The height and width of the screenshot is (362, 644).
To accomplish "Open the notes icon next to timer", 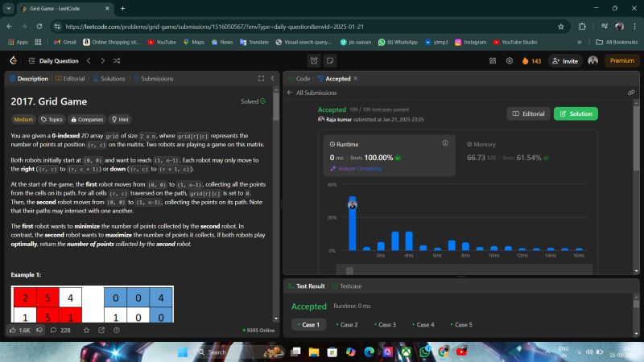I will pyautogui.click(x=330, y=61).
